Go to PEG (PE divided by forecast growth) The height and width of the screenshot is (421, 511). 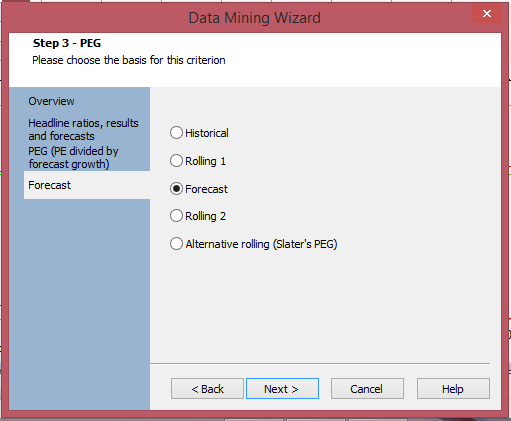click(73, 157)
